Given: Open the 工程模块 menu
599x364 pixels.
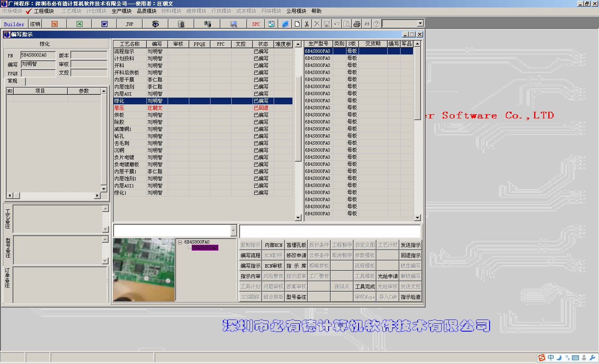Looking at the screenshot, I should point(44,11).
